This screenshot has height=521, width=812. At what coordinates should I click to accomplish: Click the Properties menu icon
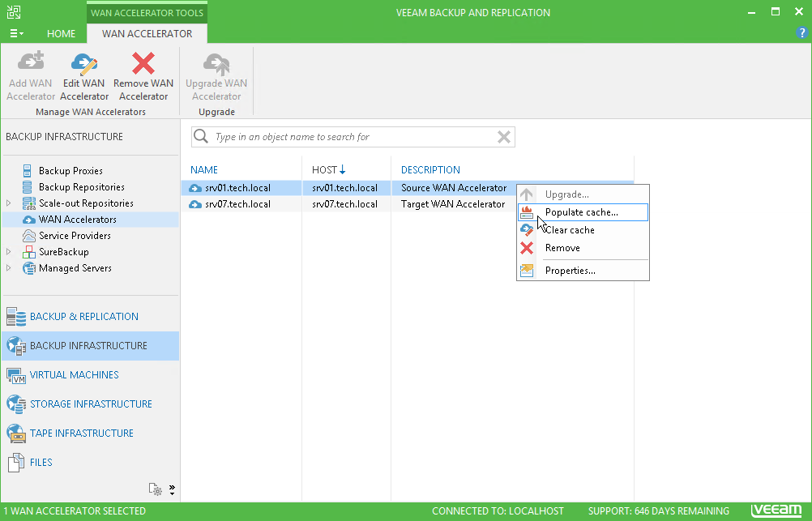[527, 271]
